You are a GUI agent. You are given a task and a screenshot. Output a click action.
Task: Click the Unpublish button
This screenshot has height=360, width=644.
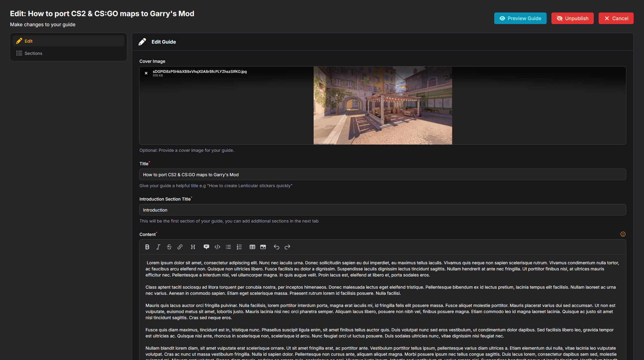(572, 18)
